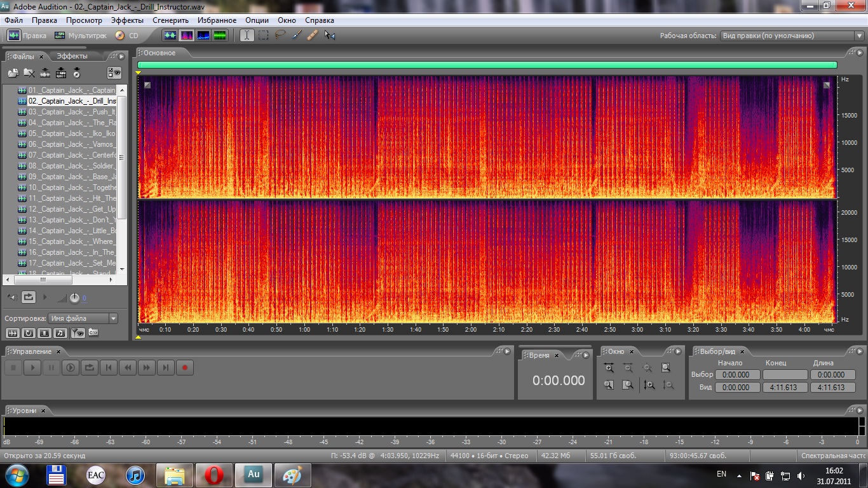Open the Файл menu

point(13,20)
